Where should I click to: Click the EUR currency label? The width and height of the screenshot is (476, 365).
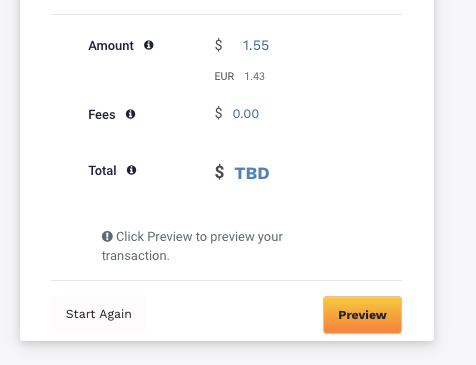click(x=224, y=76)
